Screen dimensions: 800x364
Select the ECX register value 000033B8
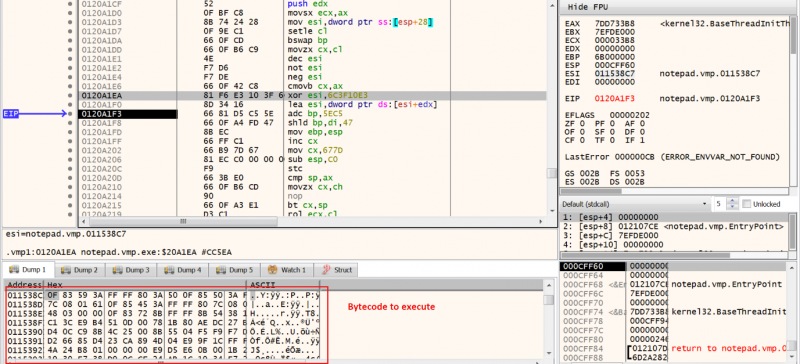coord(615,40)
